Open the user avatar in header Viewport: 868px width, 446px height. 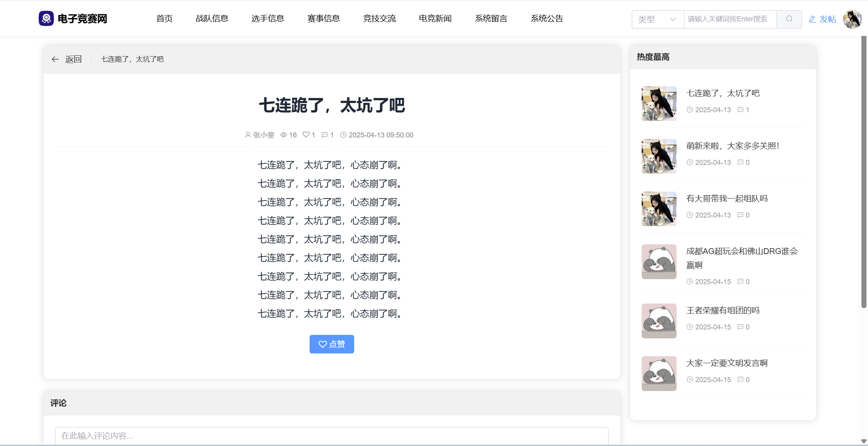[x=852, y=19]
